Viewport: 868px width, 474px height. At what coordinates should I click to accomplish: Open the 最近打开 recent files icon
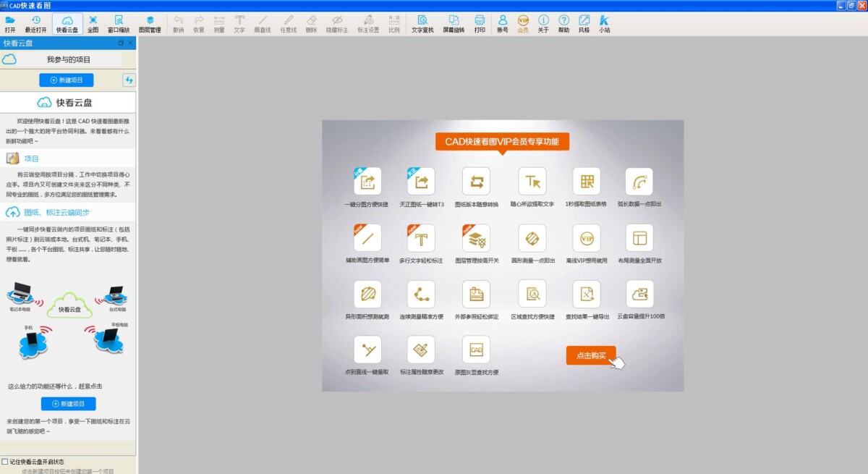(x=36, y=24)
